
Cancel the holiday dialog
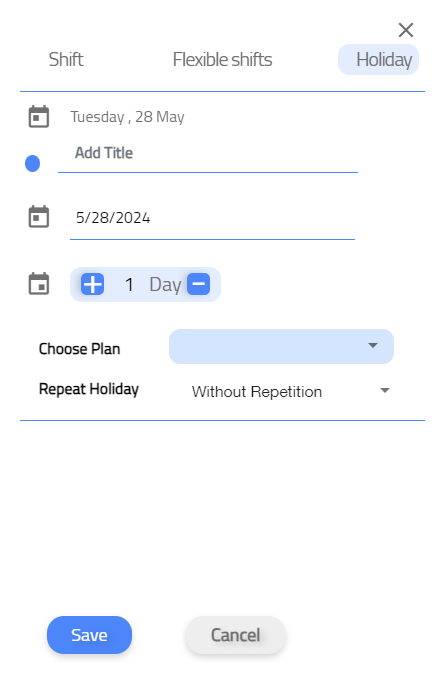coord(235,635)
